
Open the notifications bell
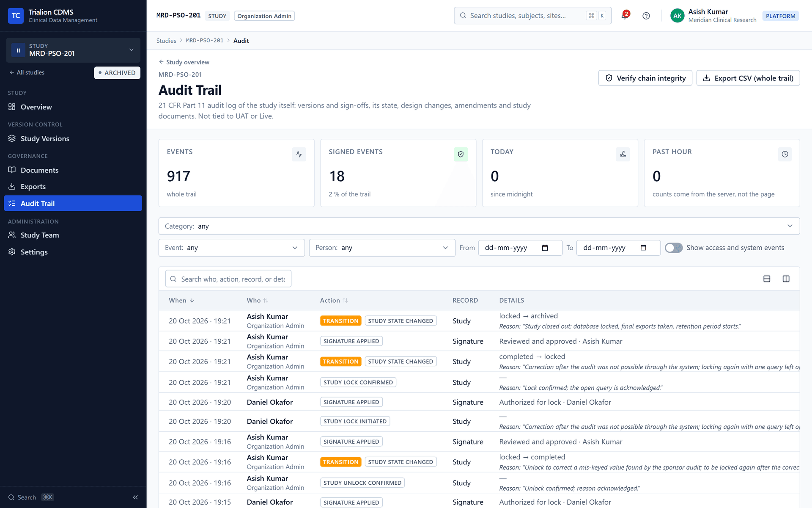pos(625,16)
